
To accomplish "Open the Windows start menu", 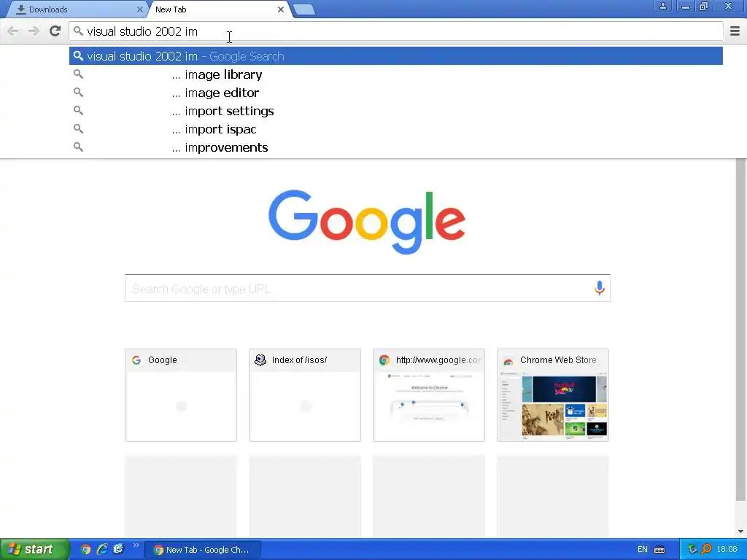I will pos(34,550).
